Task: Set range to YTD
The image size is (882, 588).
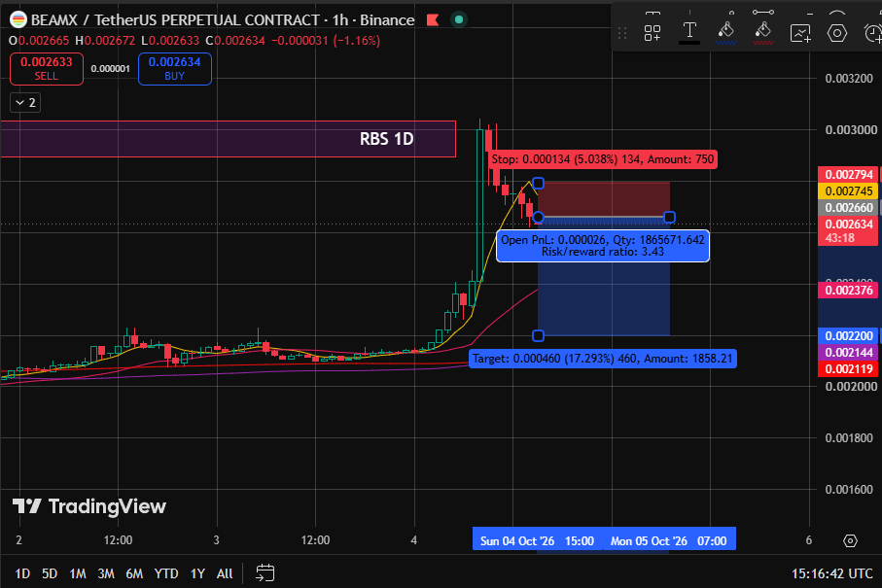Action: [166, 573]
